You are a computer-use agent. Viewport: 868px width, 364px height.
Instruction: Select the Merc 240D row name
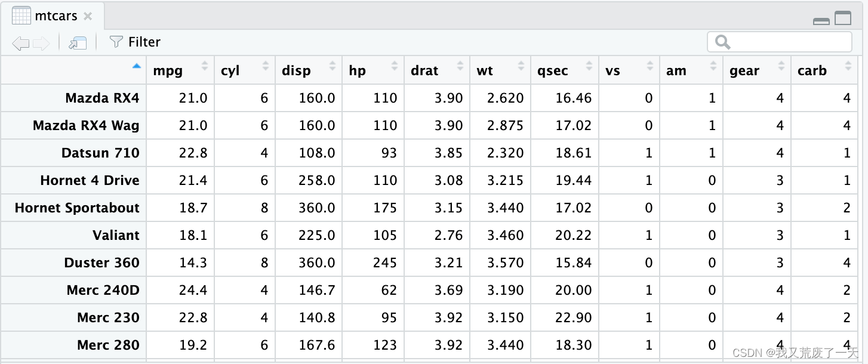[103, 290]
